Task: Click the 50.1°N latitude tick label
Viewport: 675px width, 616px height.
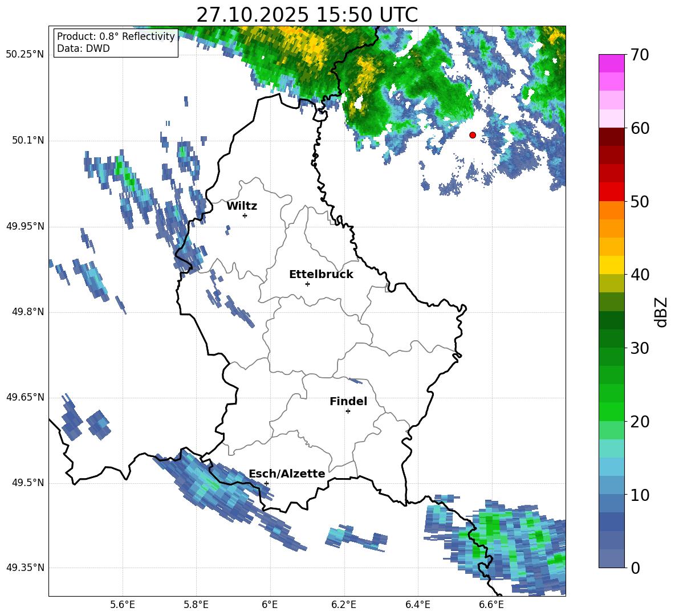Action: (x=28, y=141)
